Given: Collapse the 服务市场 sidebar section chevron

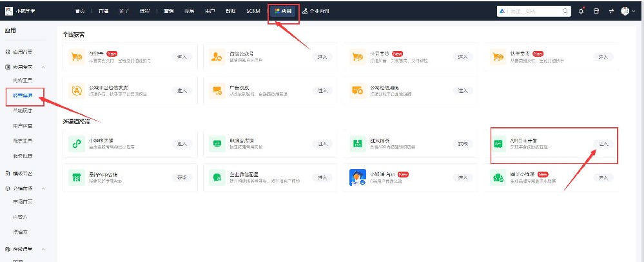Looking at the screenshot, I should [44, 188].
